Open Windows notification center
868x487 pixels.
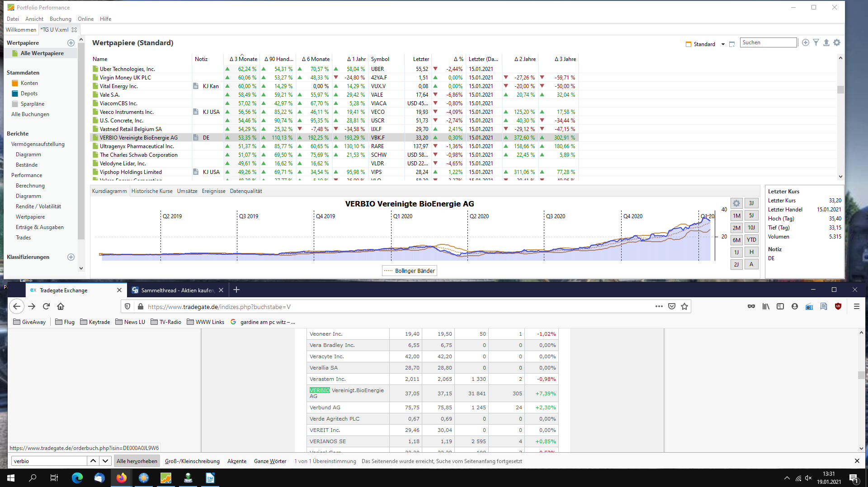pos(854,478)
